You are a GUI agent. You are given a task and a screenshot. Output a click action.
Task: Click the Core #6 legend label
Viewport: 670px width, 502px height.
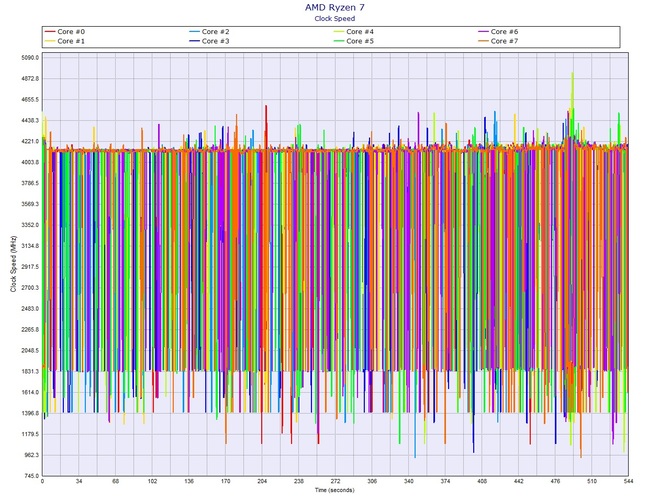pyautogui.click(x=504, y=32)
